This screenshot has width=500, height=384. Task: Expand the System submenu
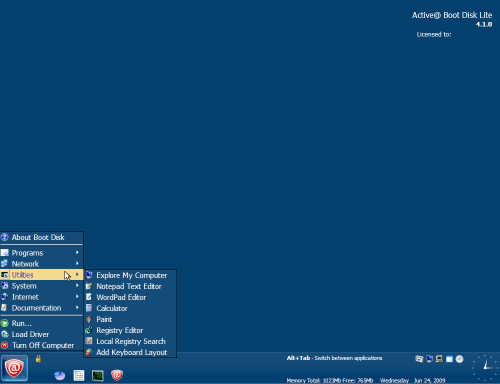point(42,286)
